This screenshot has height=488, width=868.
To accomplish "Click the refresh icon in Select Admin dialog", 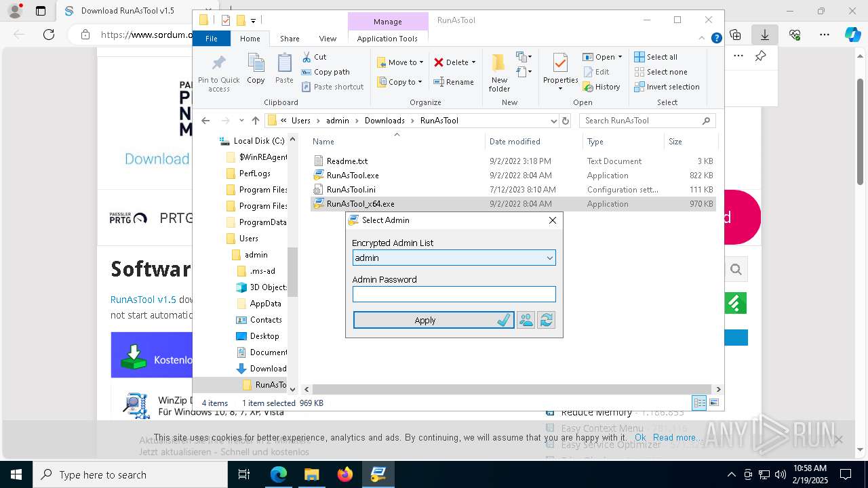I will coord(546,320).
